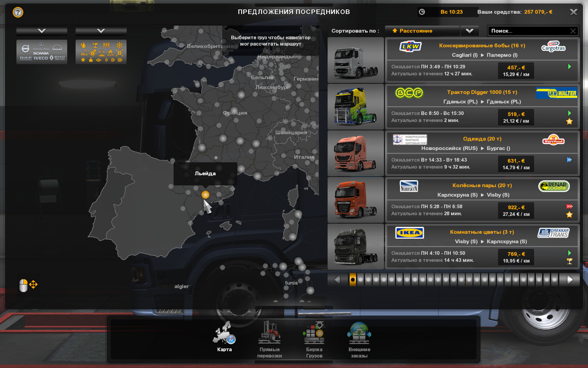
Task: Click the help question mark icon
Action: click(x=18, y=13)
